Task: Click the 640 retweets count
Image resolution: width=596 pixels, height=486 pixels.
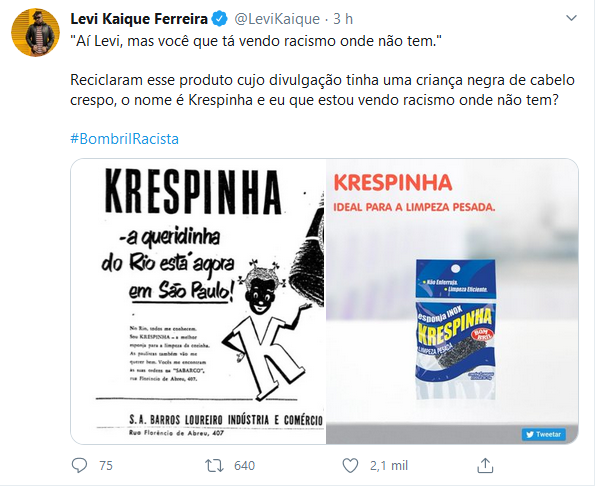Action: 244,465
